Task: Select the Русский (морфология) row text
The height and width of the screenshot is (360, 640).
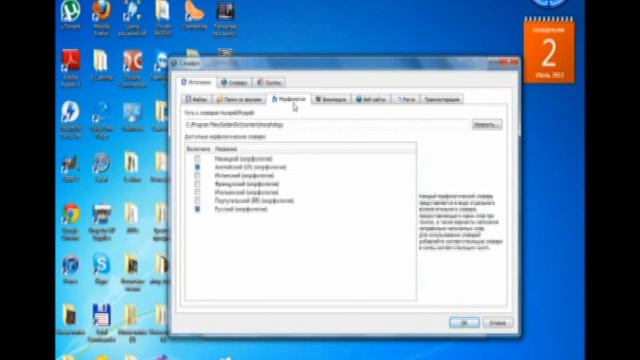Action: click(241, 209)
